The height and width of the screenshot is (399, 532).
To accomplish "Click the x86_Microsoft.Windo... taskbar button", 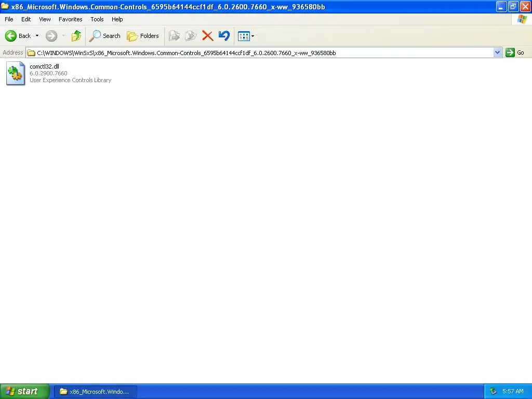I will coord(96,392).
